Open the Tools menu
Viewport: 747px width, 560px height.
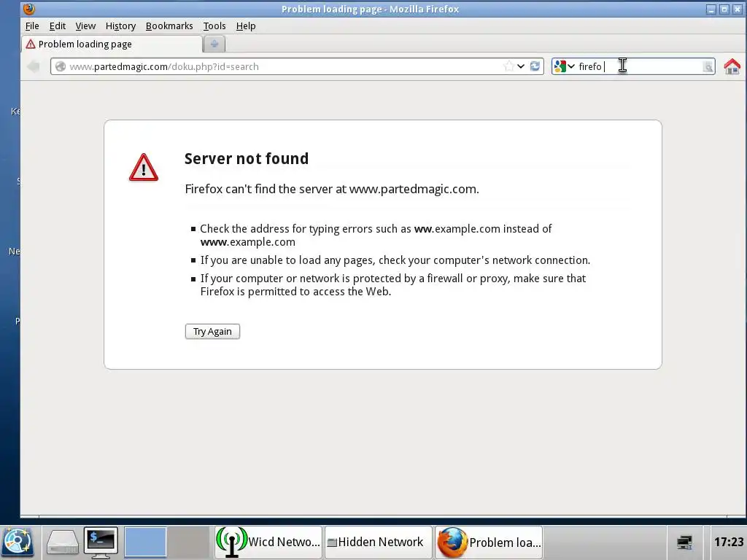(x=214, y=26)
